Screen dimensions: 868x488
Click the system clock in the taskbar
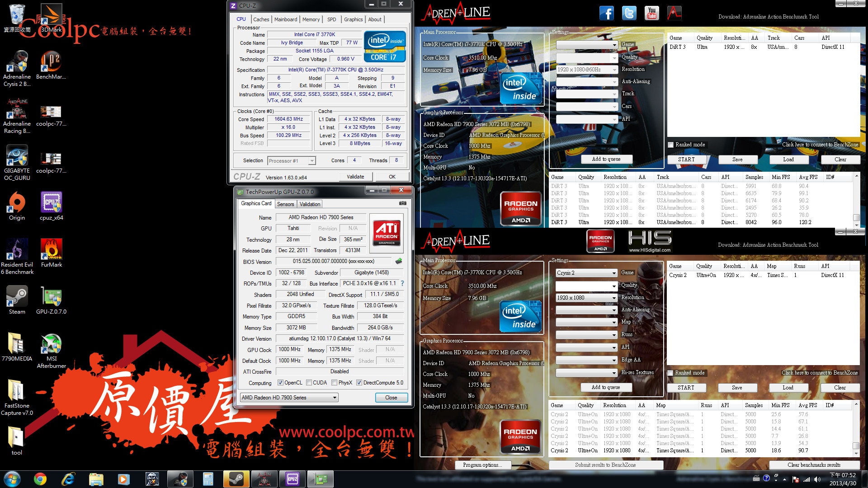tap(843, 479)
